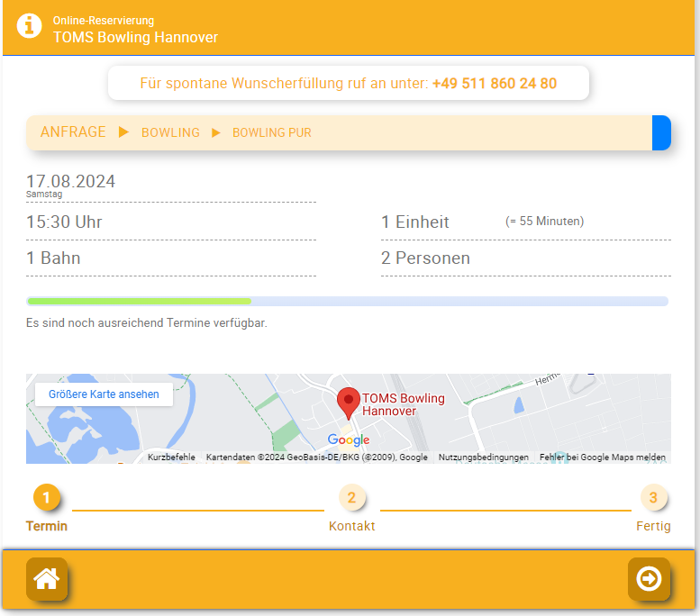Image resolution: width=700 pixels, height=616 pixels.
Task: Select step 1 Termin circle
Action: (x=47, y=497)
